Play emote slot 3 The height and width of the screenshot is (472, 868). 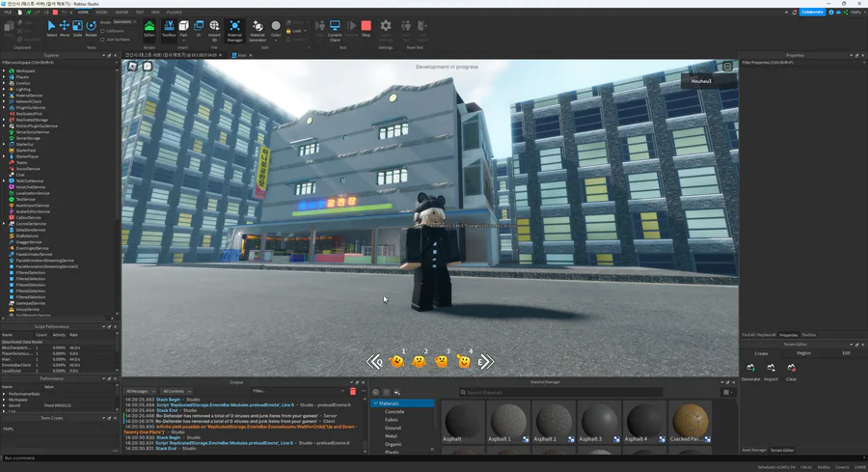pos(441,361)
